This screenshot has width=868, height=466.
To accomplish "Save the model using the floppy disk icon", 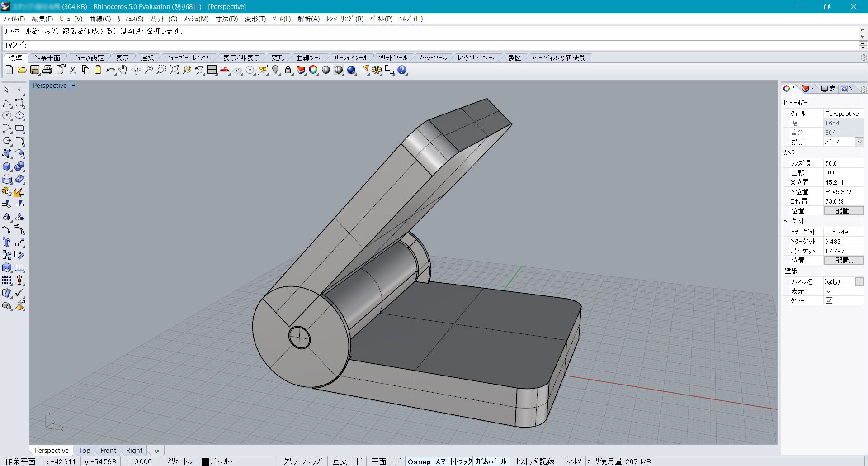I will (34, 70).
